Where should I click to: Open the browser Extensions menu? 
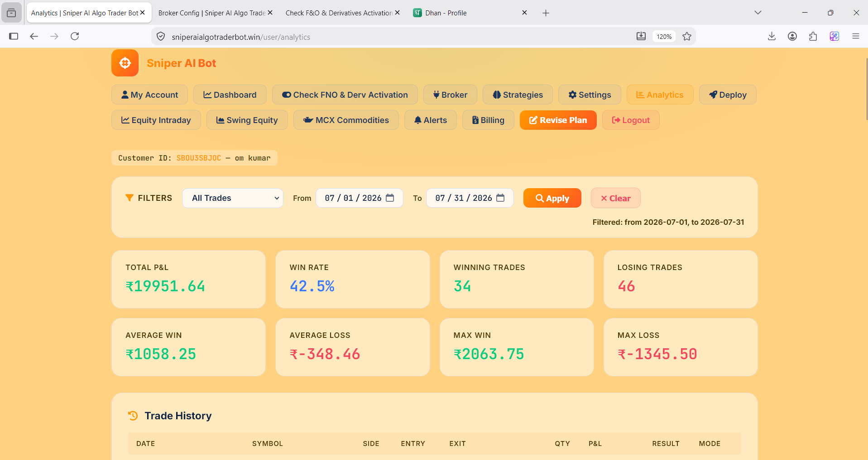[813, 36]
